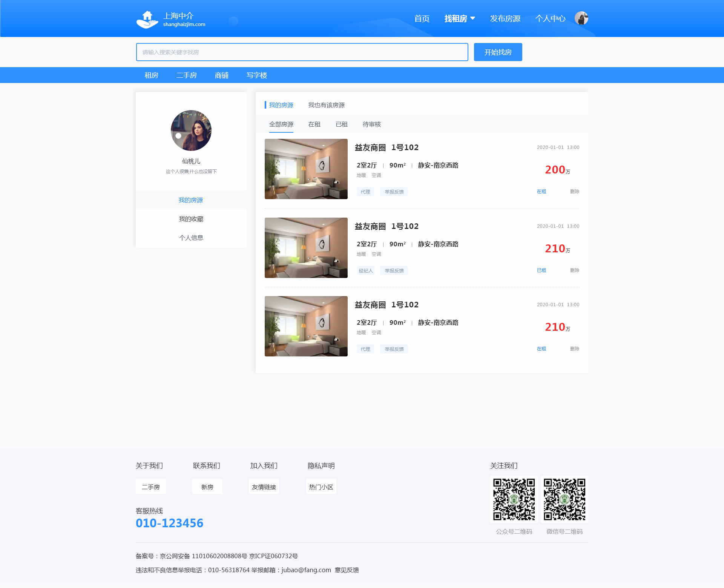Focus the keyword search input field
The image size is (724, 588).
302,52
